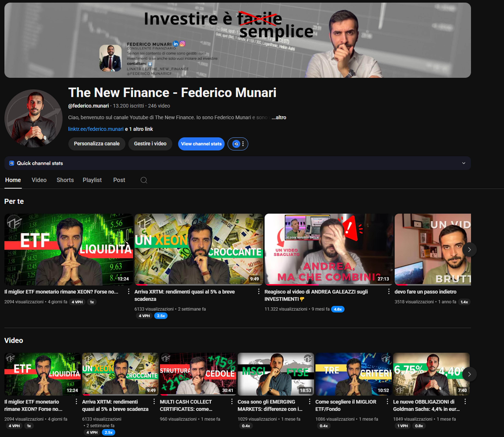Click the 1 VPH badge on Goldman Sachs video
Viewport: 504px width, 437px height.
point(403,426)
